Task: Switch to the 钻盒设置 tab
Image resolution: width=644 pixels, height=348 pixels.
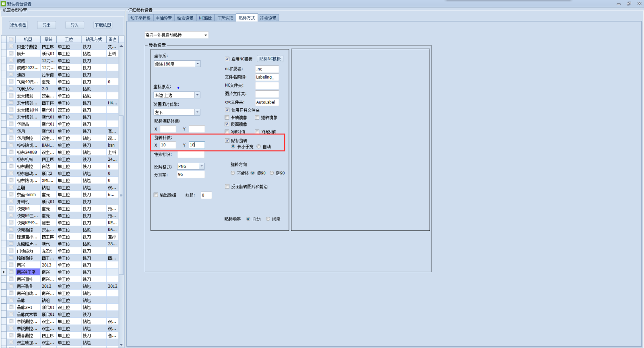Action: click(185, 18)
